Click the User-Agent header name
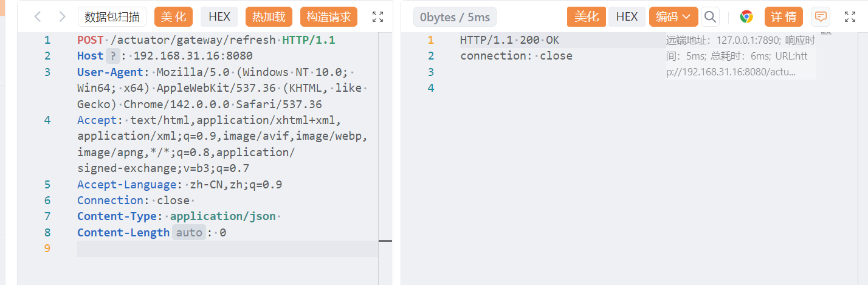Screen dimensions: 868x285 click(x=111, y=72)
